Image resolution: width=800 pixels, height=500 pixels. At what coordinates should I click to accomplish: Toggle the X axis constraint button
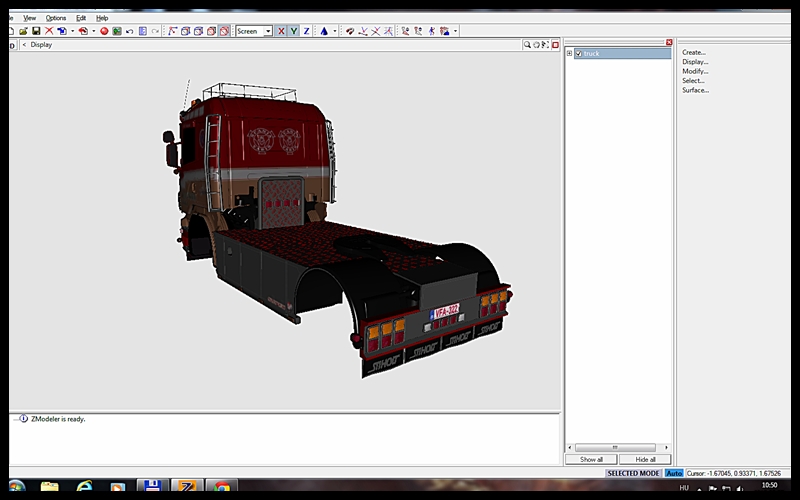[x=281, y=31]
